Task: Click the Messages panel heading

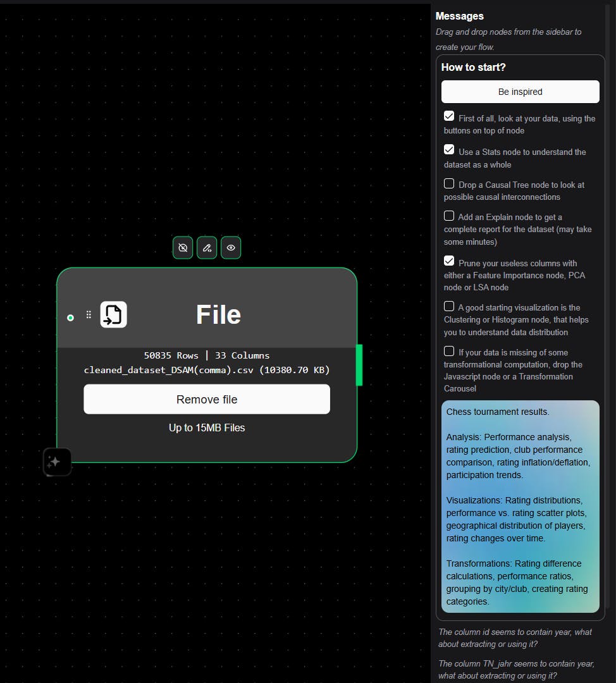Action: 460,16
